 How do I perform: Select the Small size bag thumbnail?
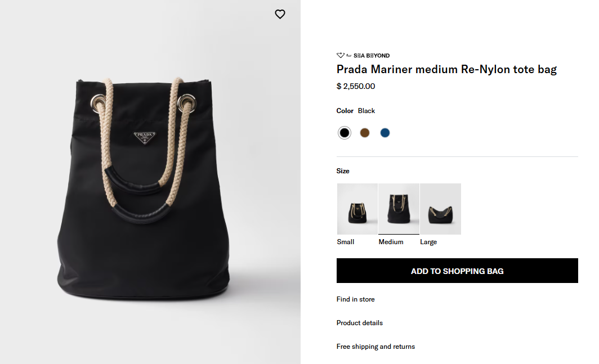[357, 209]
